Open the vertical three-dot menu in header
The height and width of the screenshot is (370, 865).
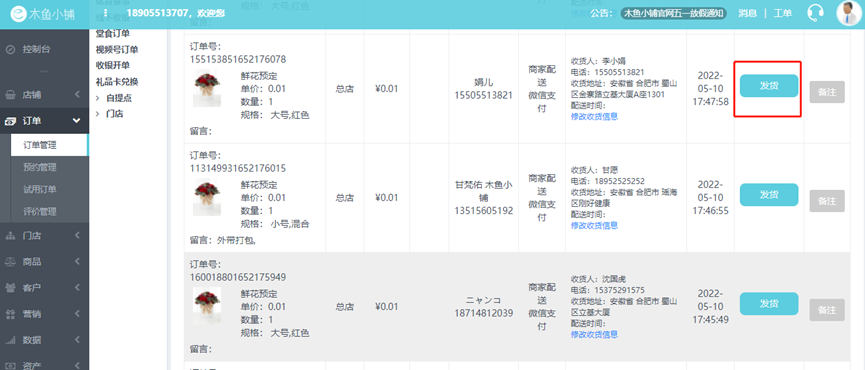(x=105, y=13)
